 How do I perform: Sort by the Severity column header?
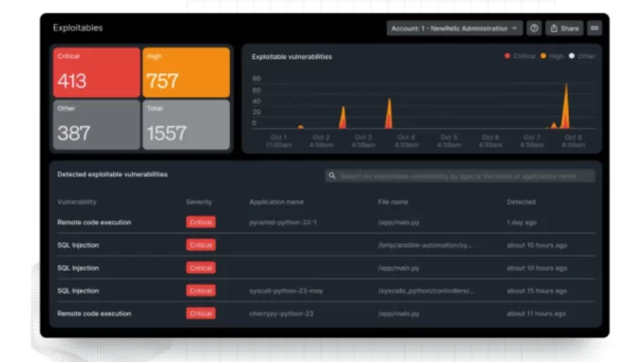tap(199, 201)
